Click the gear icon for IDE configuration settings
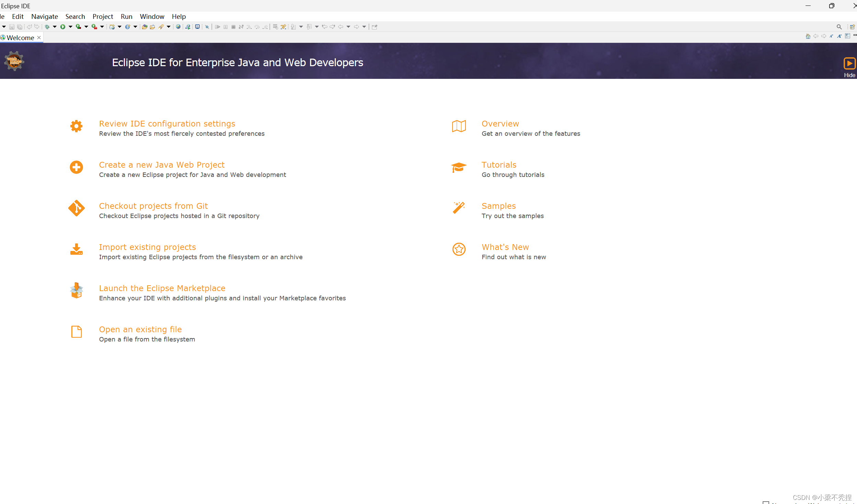Screen dimensions: 857x504 click(76, 126)
